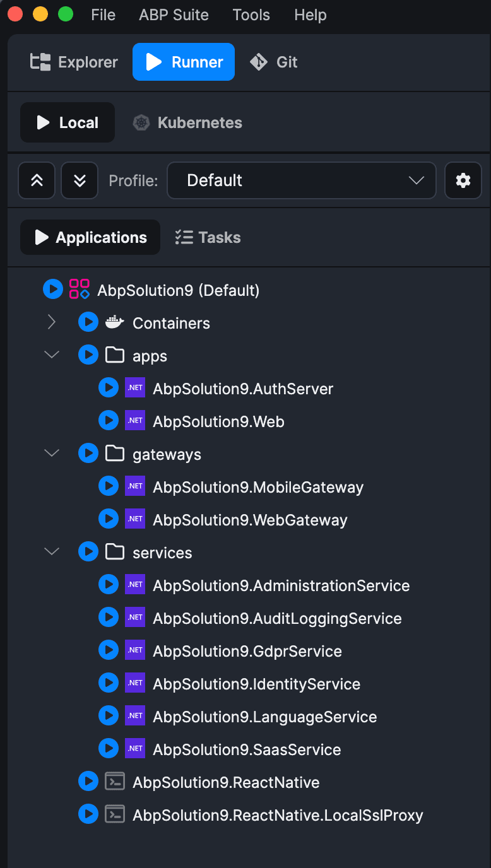Expand the Containers node chevron
The image size is (491, 868).
pyautogui.click(x=52, y=323)
